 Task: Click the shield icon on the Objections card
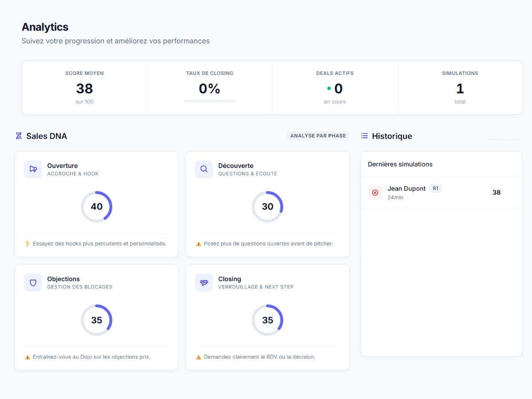(x=33, y=282)
